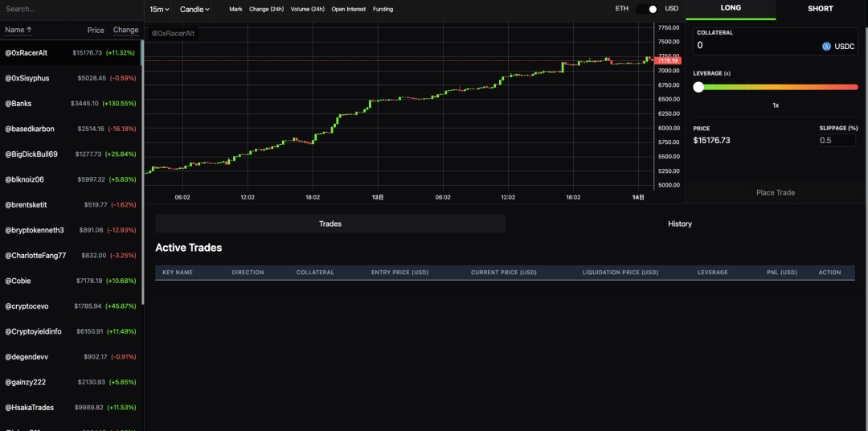Viewport: 868px width, 431px height.
Task: Click Volume (24h) in chart toolbar
Action: coord(308,10)
